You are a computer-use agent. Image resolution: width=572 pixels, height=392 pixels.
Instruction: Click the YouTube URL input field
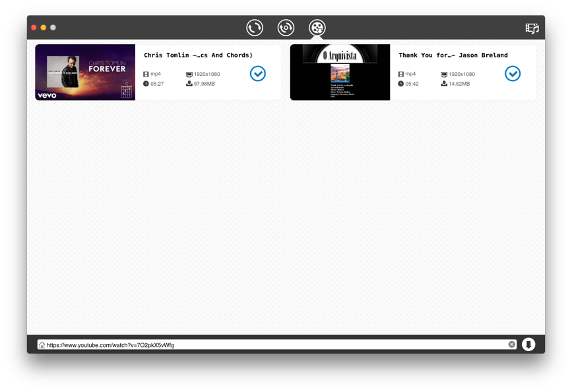277,344
